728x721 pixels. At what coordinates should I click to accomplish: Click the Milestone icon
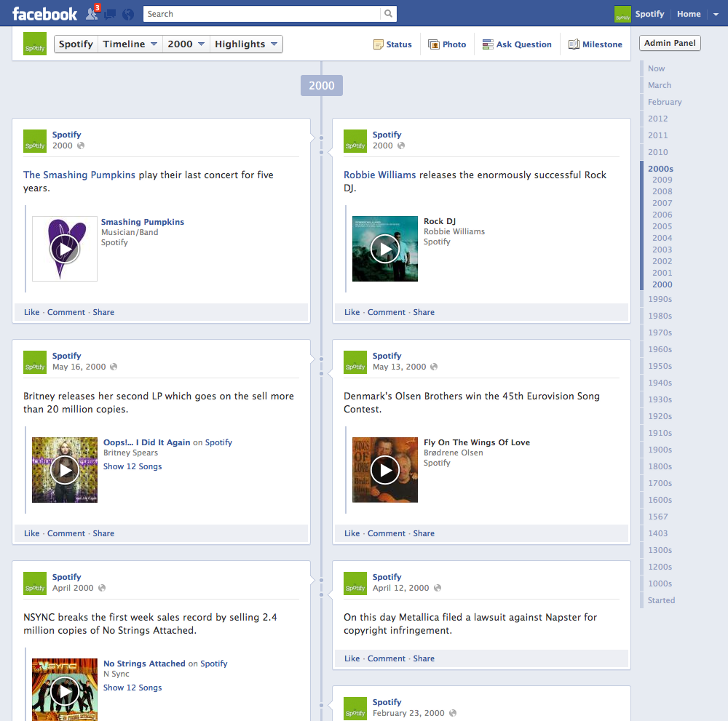tap(574, 44)
